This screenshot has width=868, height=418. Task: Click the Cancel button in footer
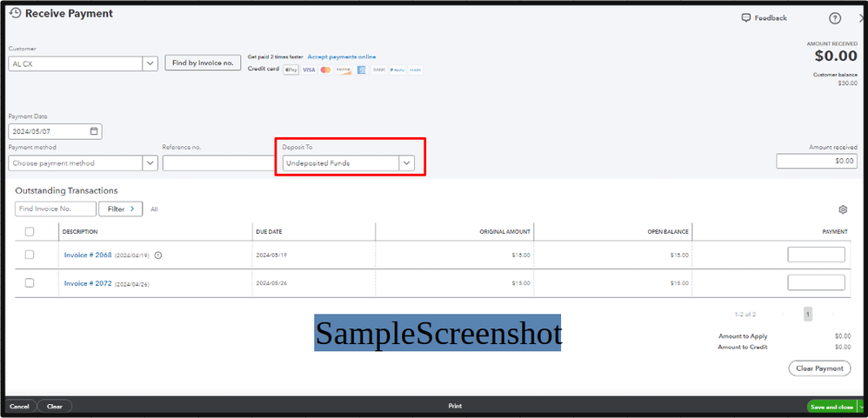19,407
